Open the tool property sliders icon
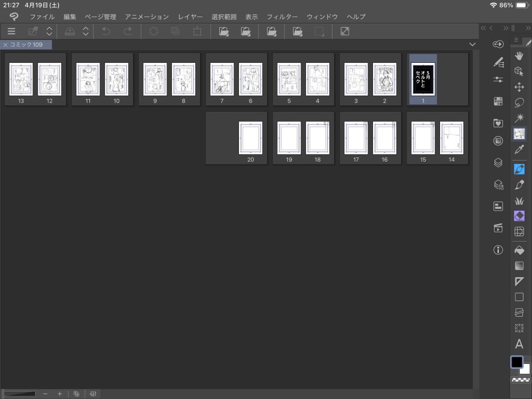532x399 pixels. pyautogui.click(x=498, y=79)
